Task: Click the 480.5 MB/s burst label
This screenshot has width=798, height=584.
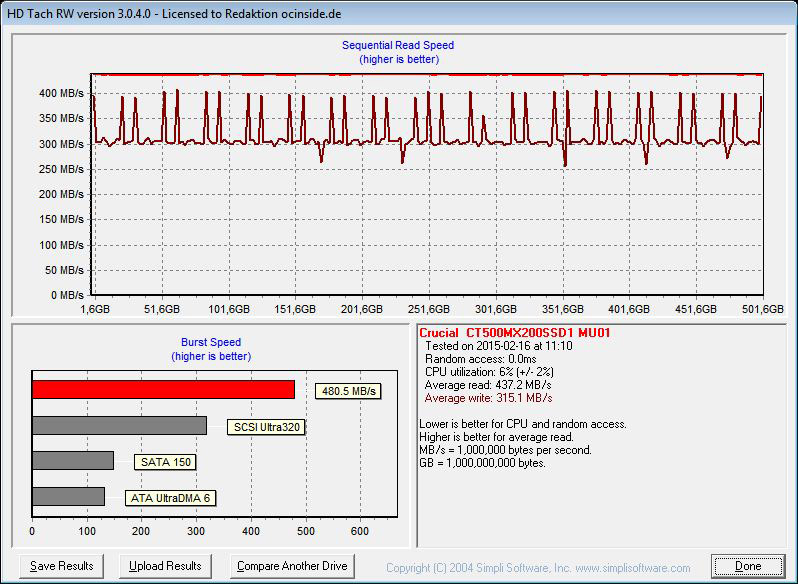Action: click(348, 391)
